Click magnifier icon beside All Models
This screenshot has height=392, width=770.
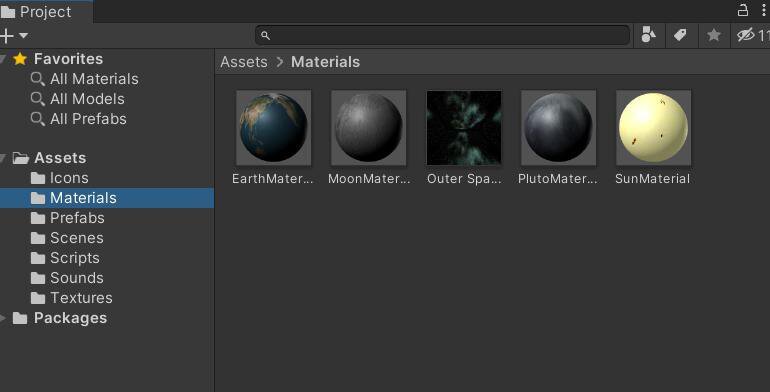pos(38,99)
